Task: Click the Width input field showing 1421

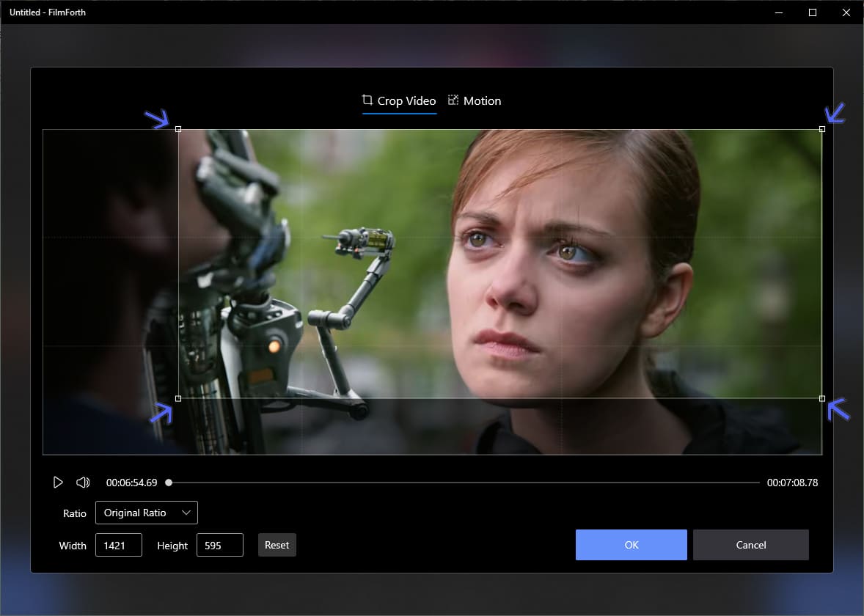Action: (x=119, y=545)
